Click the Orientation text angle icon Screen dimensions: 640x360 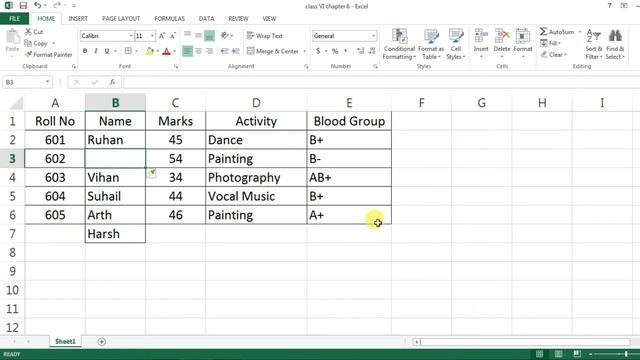225,36
